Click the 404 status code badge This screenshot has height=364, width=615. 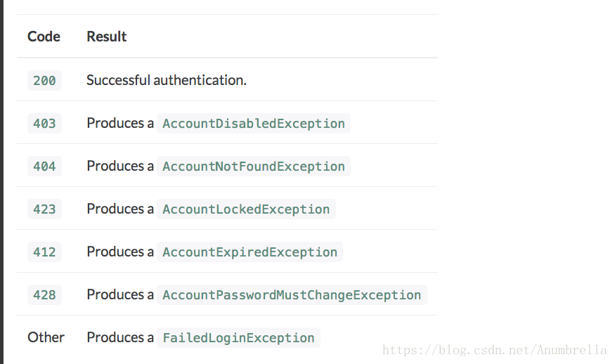(44, 166)
